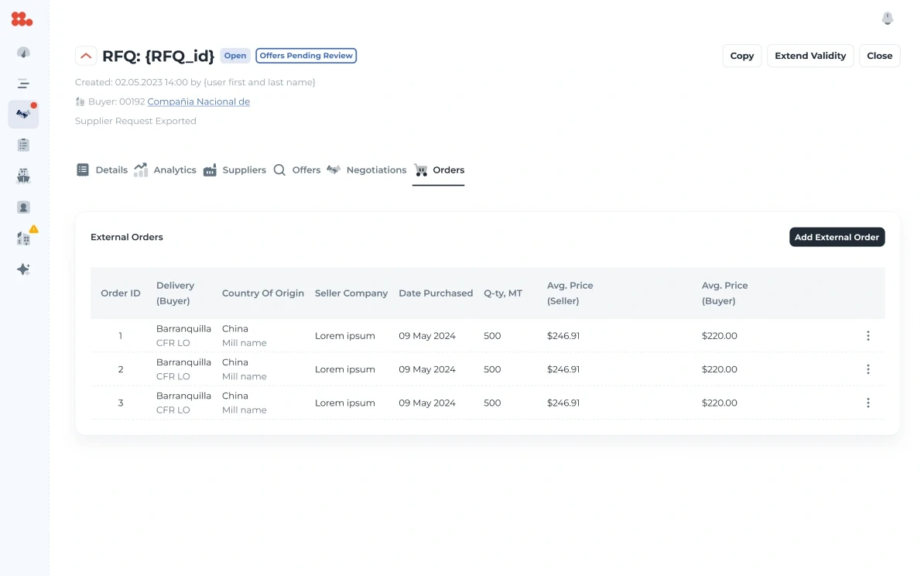The image size is (924, 576).
Task: Open the three-dot menu for order 2
Action: point(868,369)
